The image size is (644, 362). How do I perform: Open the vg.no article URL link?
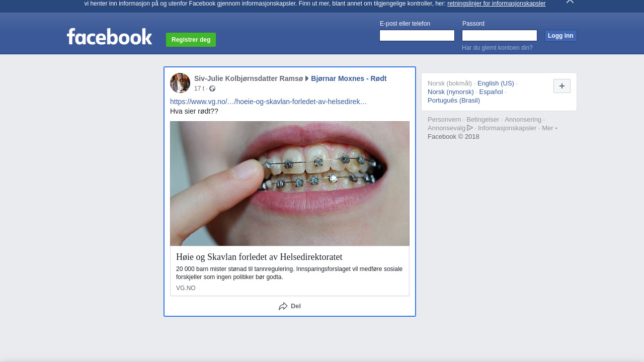click(268, 102)
